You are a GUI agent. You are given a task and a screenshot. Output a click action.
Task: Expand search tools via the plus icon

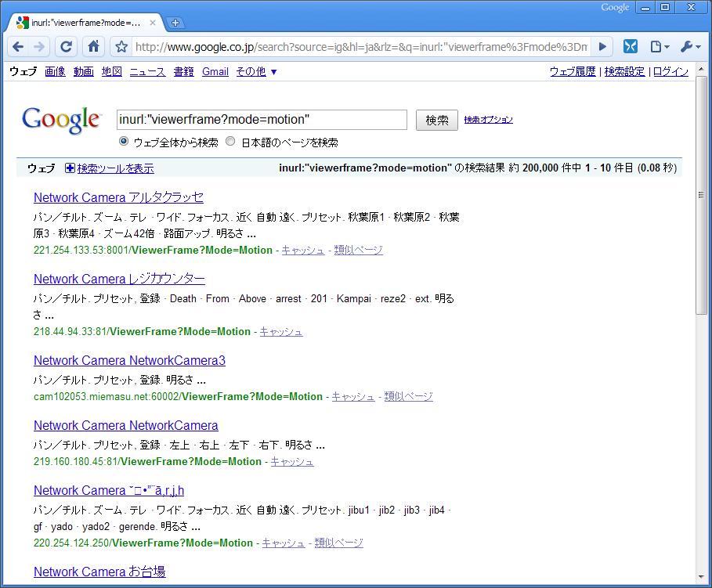[x=70, y=168]
